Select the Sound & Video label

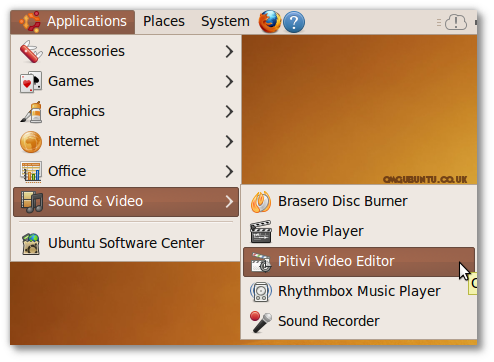pyautogui.click(x=95, y=201)
